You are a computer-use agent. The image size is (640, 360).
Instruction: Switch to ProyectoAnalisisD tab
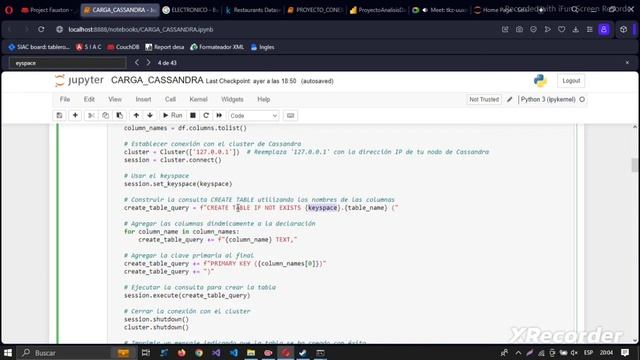(x=377, y=10)
